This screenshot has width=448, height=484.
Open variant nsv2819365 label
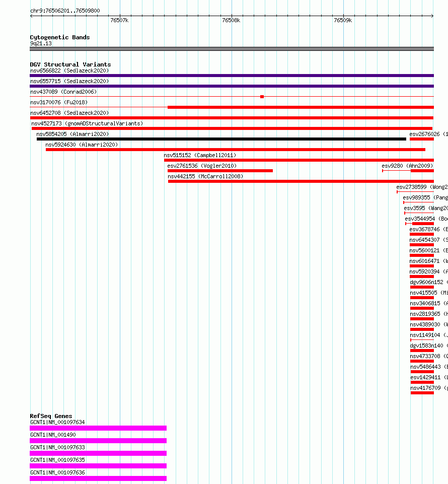click(x=429, y=314)
